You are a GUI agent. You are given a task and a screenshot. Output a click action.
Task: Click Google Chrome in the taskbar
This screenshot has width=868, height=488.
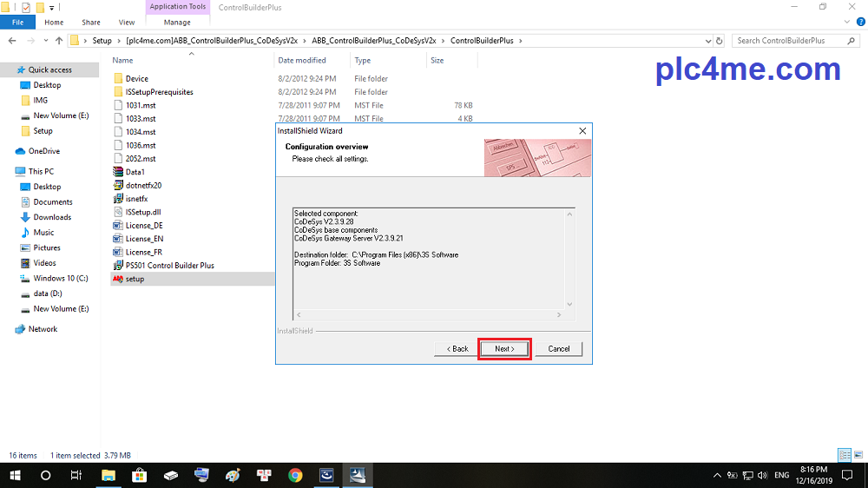[x=295, y=475]
